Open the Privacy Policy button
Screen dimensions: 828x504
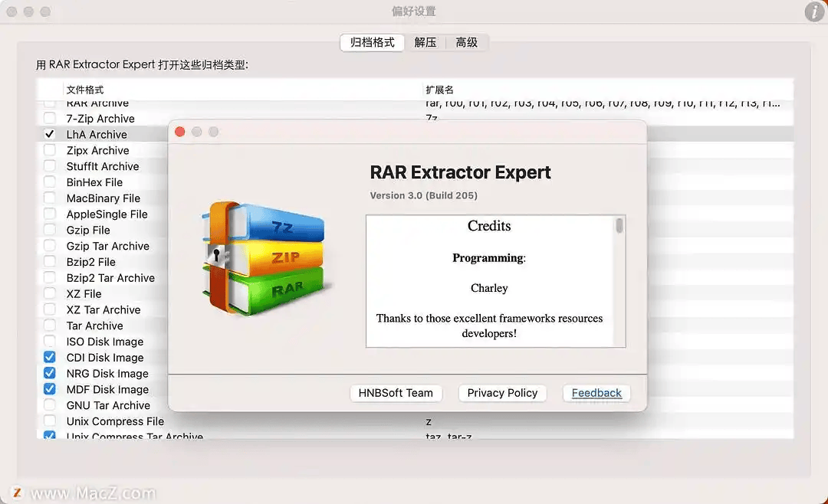(x=502, y=393)
